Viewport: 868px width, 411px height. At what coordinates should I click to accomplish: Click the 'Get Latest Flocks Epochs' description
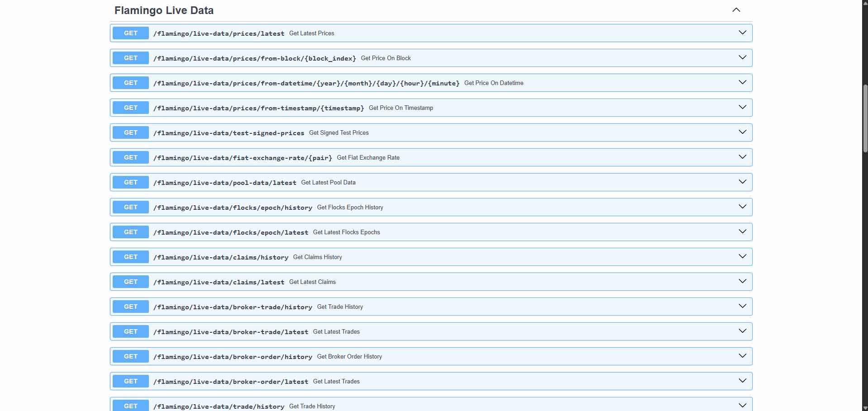point(347,232)
